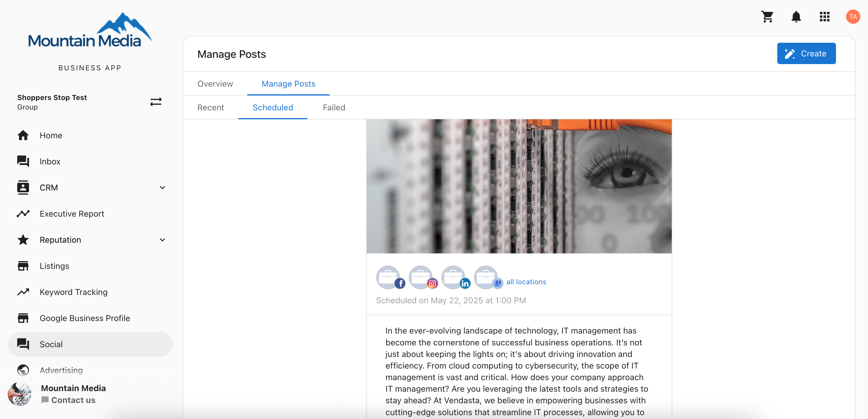Go to Home in sidebar

(x=90, y=135)
